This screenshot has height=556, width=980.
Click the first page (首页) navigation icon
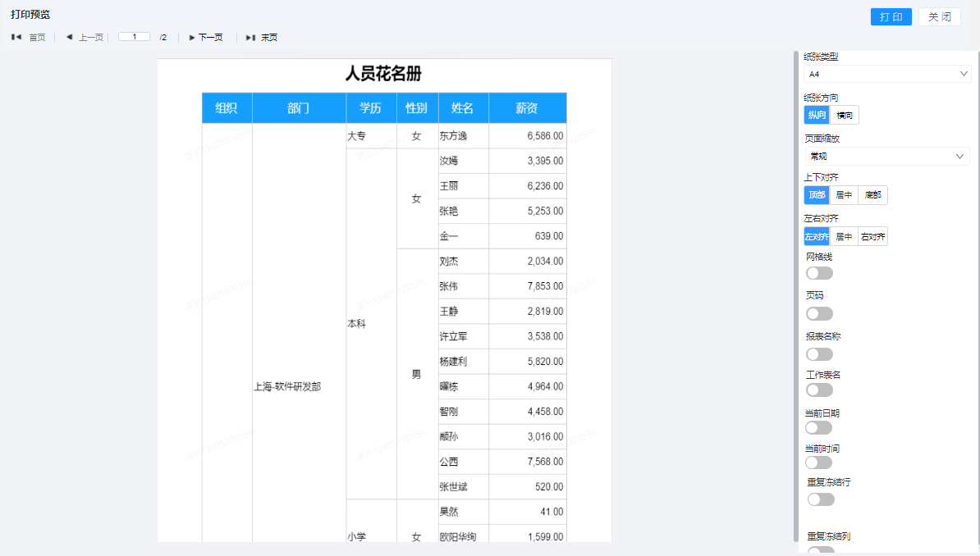pos(16,37)
